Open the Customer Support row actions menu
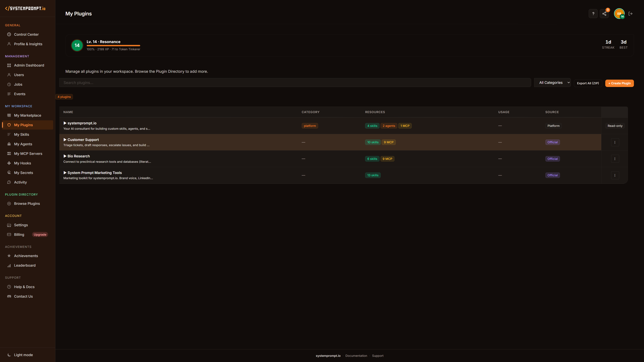 (x=615, y=142)
